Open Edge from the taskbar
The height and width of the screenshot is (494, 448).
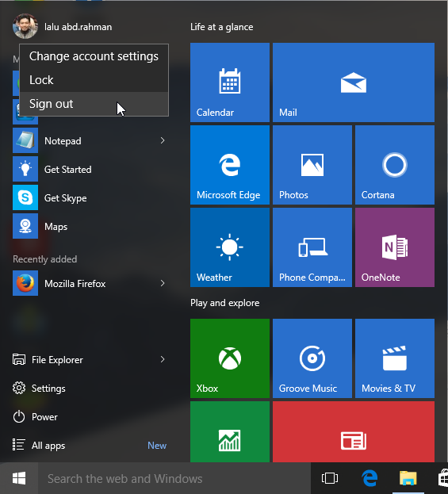370,478
